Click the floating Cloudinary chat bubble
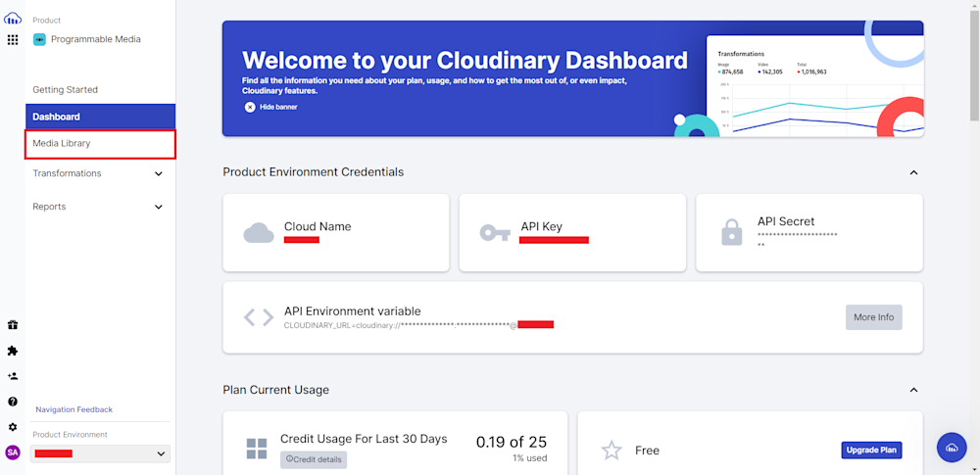 tap(952, 448)
